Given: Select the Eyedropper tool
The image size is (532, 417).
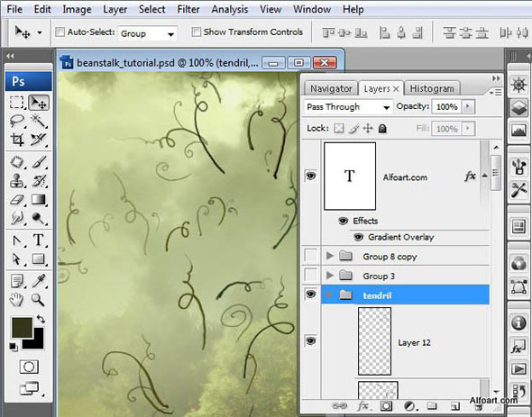Looking at the screenshot, I should point(39,281).
